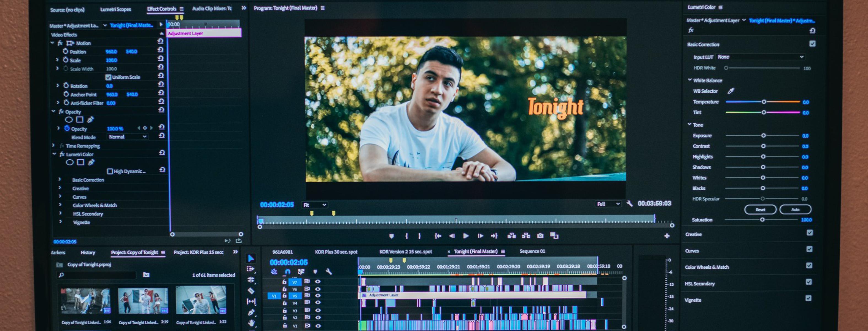This screenshot has height=331, width=868.
Task: Open KOR Plus 30 sec. spot sequence
Action: tap(336, 252)
